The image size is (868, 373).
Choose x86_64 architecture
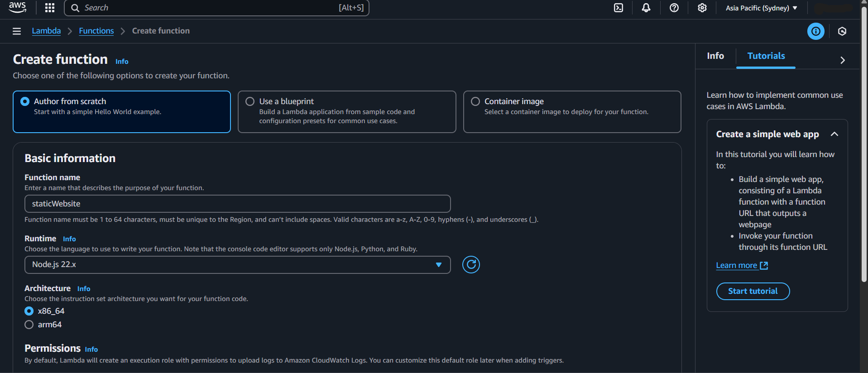tap(29, 311)
